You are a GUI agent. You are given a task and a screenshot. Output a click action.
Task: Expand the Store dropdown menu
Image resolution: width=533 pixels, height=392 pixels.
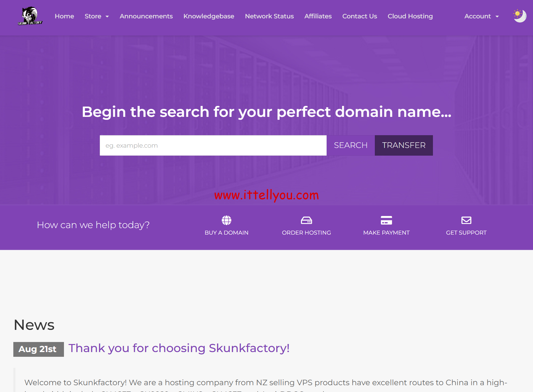click(x=97, y=16)
